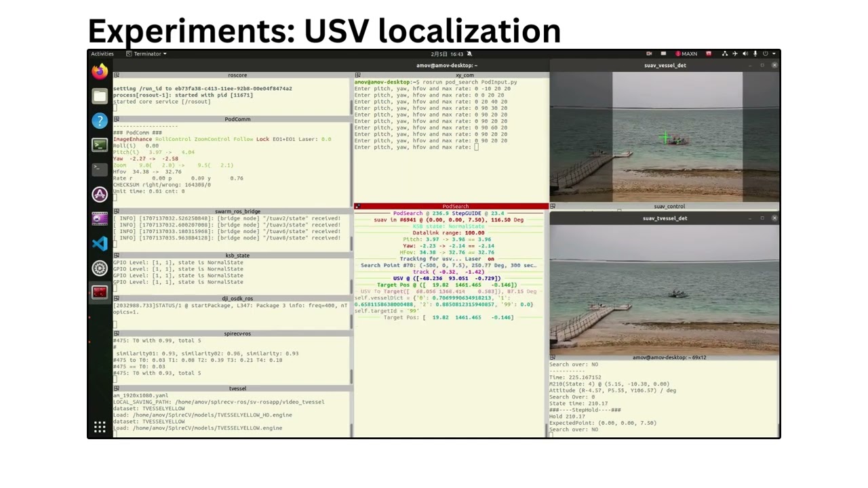Click the xy_com pane grouping icon
Image resolution: width=868 pixels, height=488 pixels.
click(x=357, y=75)
